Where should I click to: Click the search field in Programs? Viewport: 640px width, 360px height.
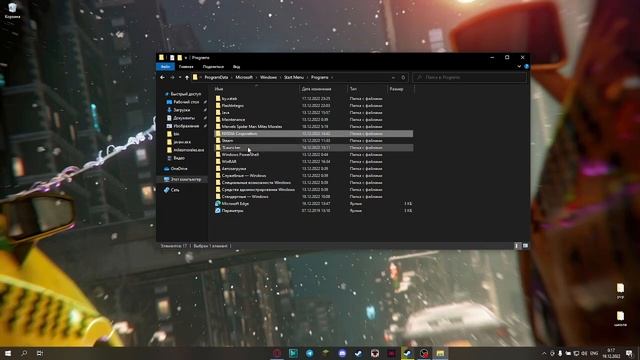469,77
